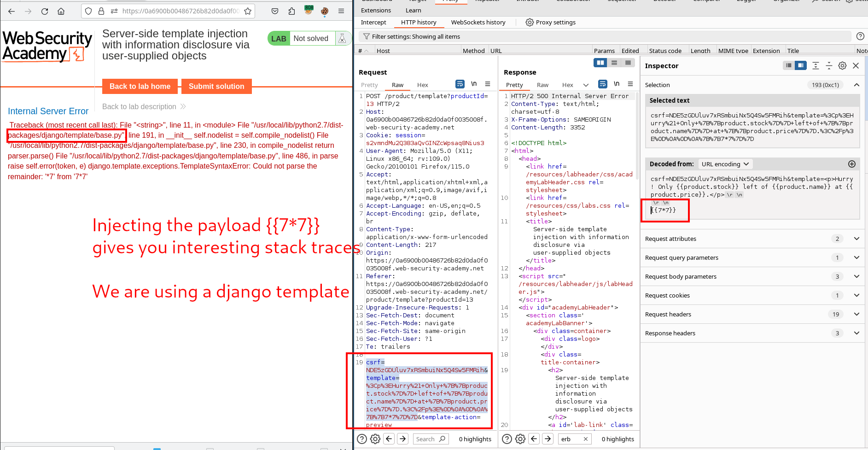Open the Response view extra tabs chevron
The width and height of the screenshot is (868, 450).
tap(586, 85)
